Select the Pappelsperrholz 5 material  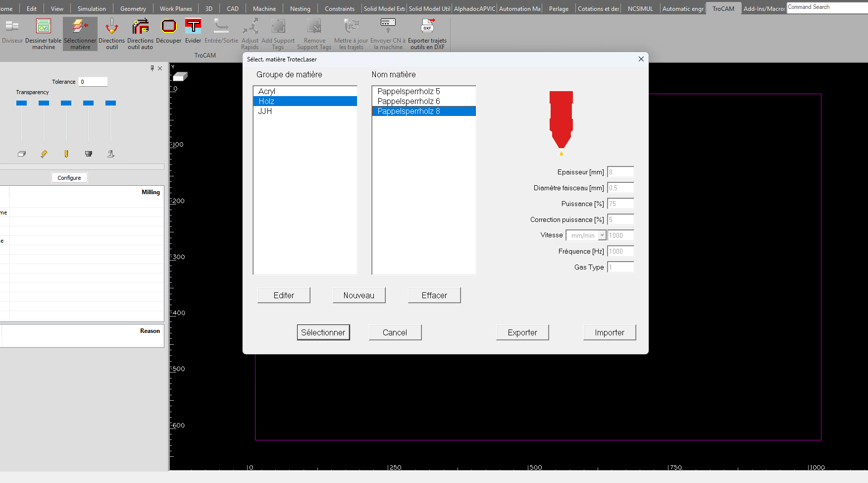tap(424, 91)
